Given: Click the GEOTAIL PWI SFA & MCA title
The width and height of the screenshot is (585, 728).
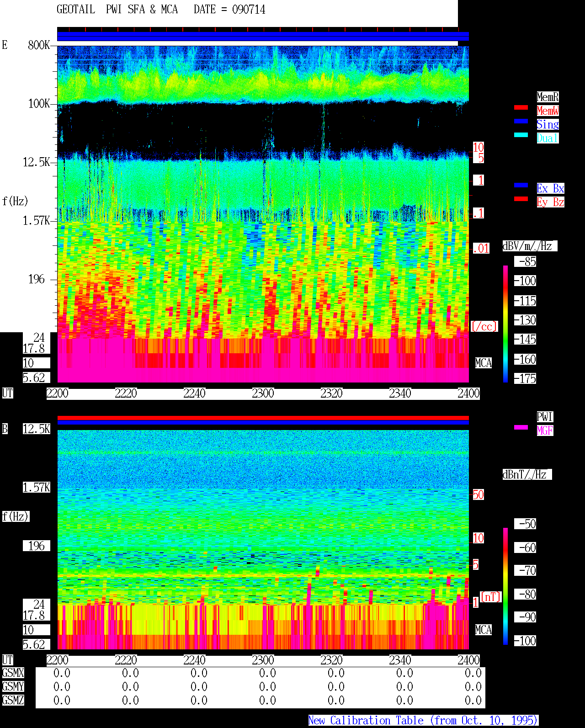Looking at the screenshot, I should tap(117, 10).
